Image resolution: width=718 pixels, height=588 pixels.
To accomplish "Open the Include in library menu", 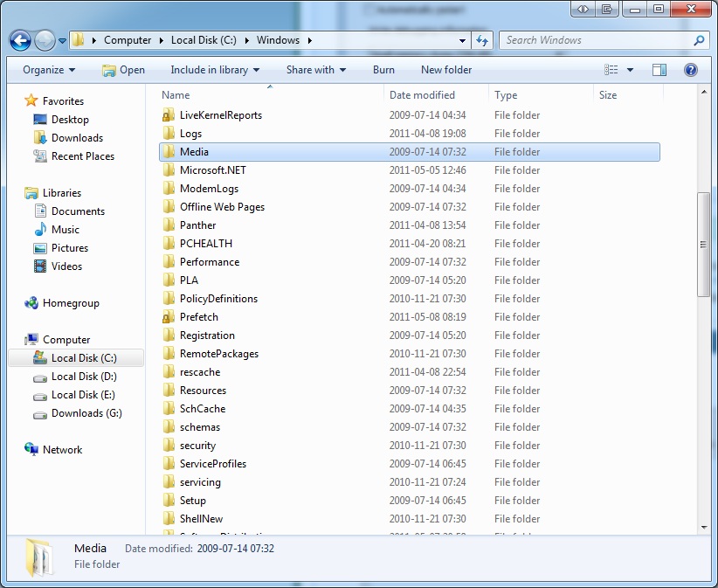I will tap(215, 70).
